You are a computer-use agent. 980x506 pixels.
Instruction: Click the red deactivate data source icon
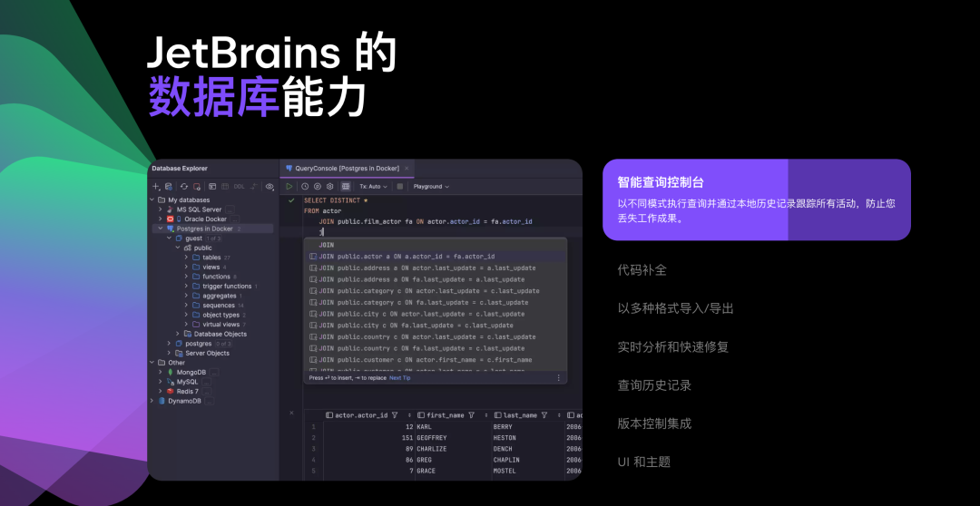click(x=196, y=186)
